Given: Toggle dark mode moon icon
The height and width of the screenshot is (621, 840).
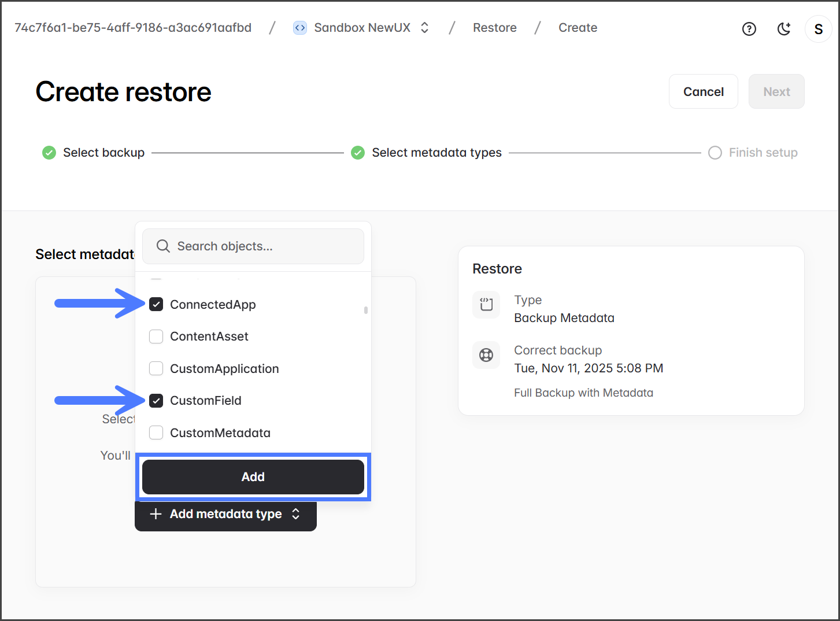Looking at the screenshot, I should pos(783,29).
